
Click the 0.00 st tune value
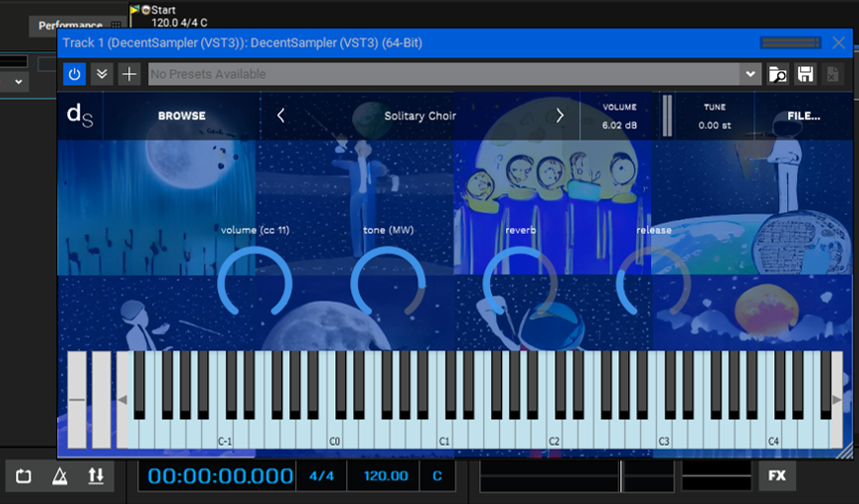715,125
